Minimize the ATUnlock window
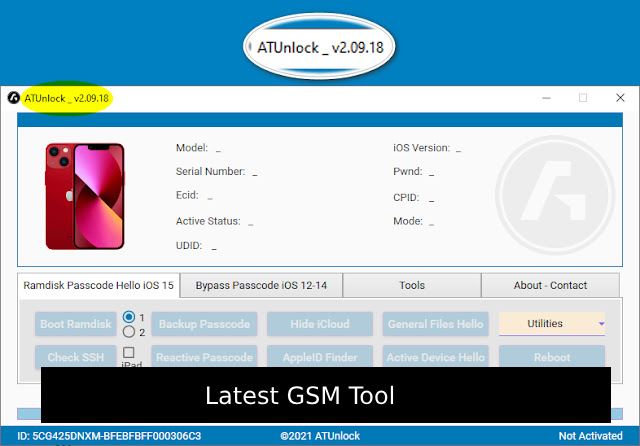 tap(546, 98)
